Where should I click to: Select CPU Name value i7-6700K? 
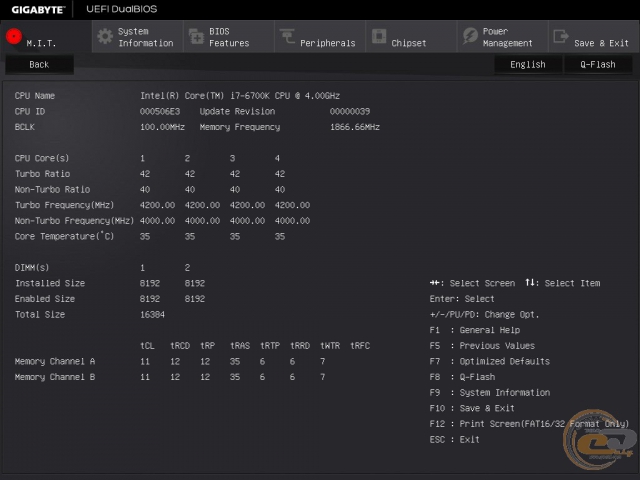tap(240, 96)
